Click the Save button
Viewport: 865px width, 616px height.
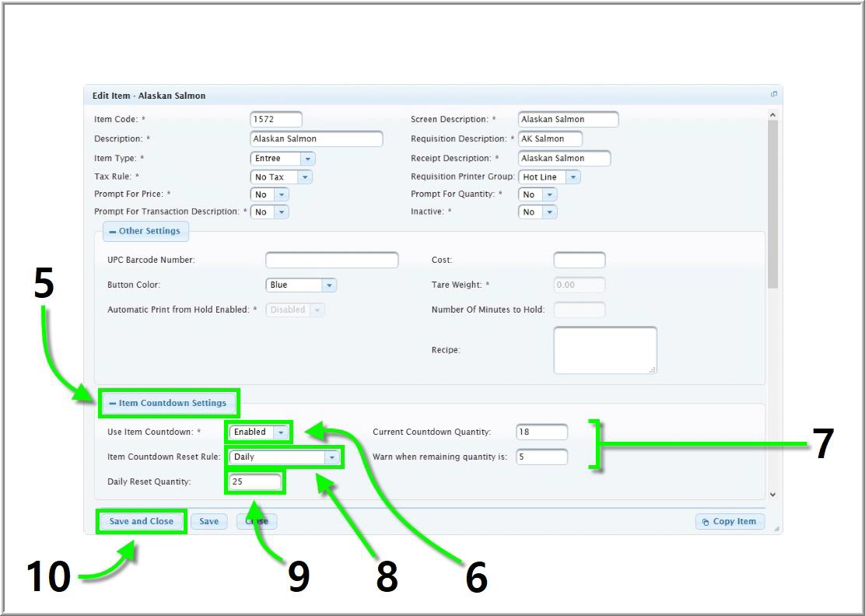208,521
